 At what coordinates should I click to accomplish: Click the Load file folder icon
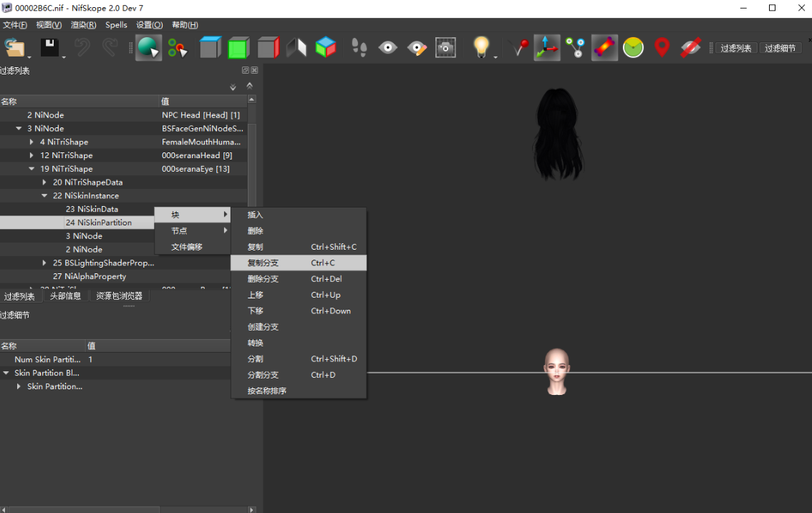14,48
